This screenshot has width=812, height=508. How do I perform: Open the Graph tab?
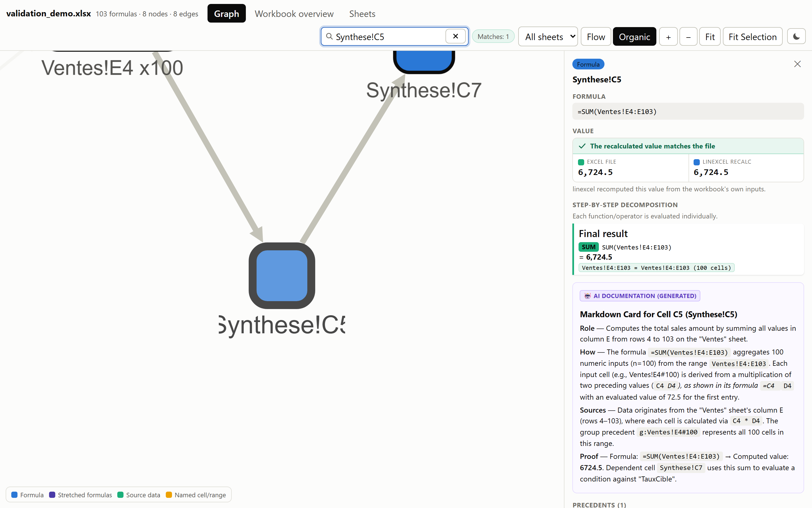(226, 14)
